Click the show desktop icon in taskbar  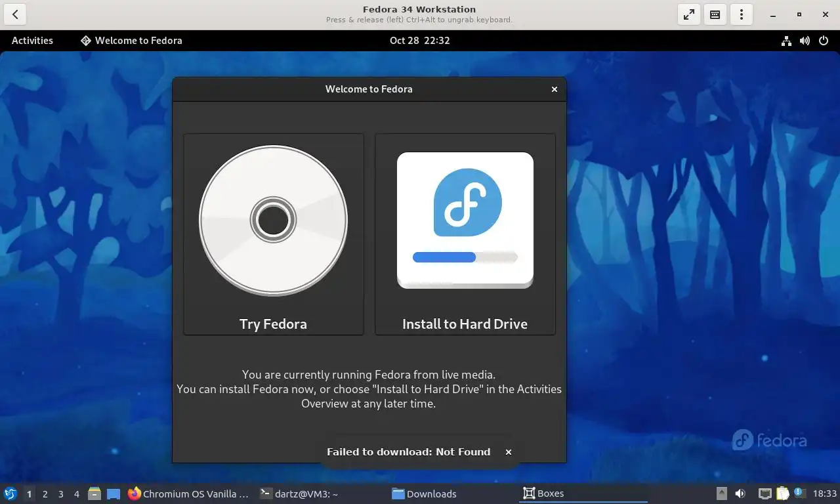coord(114,494)
